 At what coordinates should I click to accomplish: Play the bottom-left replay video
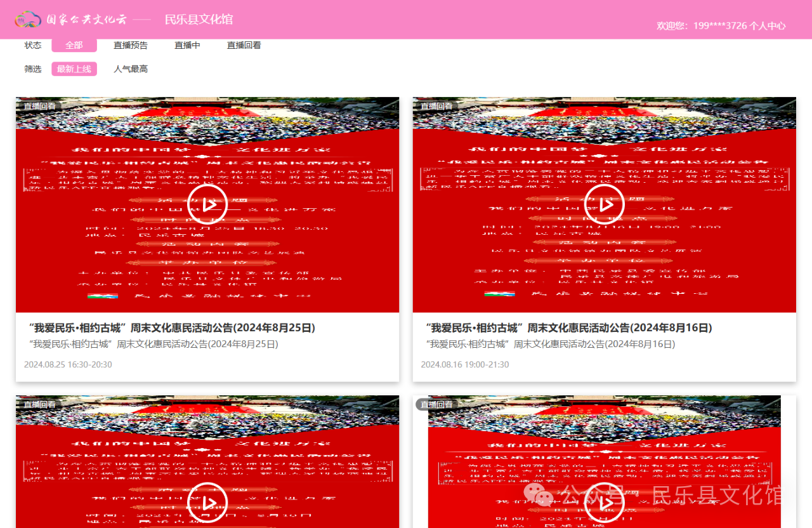(x=208, y=503)
